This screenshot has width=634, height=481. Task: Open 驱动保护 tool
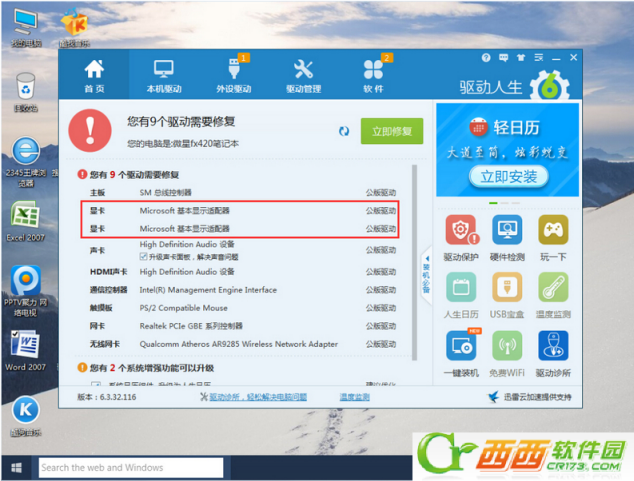click(x=461, y=238)
